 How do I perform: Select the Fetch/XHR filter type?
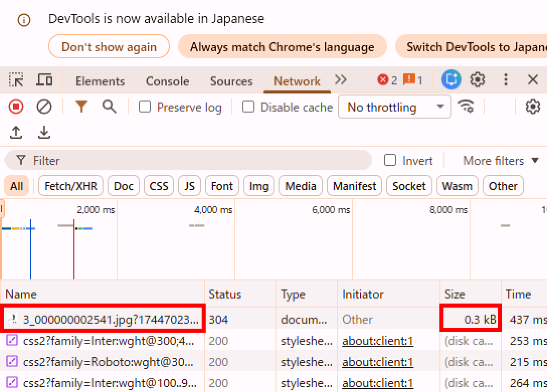point(71,186)
